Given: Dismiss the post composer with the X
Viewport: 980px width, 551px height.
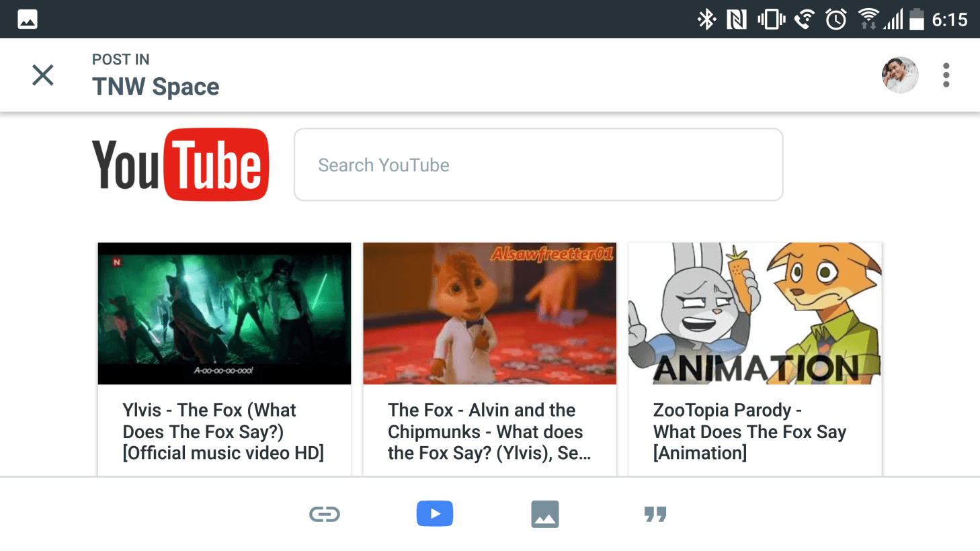Looking at the screenshot, I should click(x=42, y=75).
